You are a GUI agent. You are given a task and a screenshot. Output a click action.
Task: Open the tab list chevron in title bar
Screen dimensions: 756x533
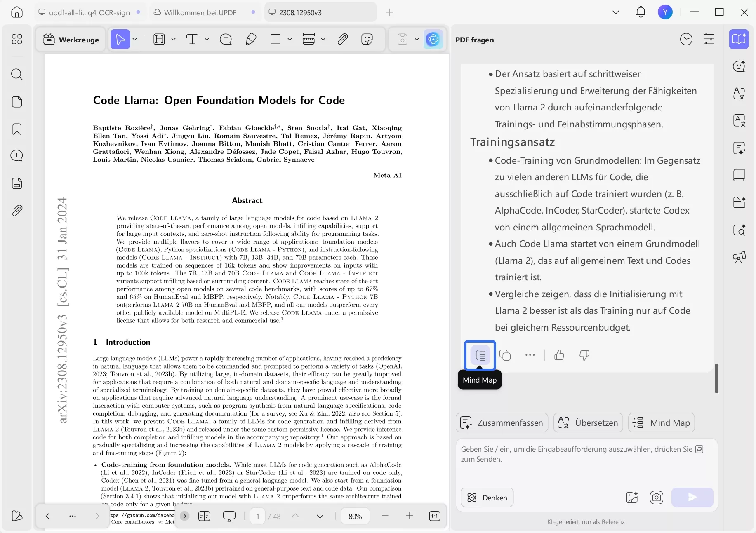click(x=616, y=12)
